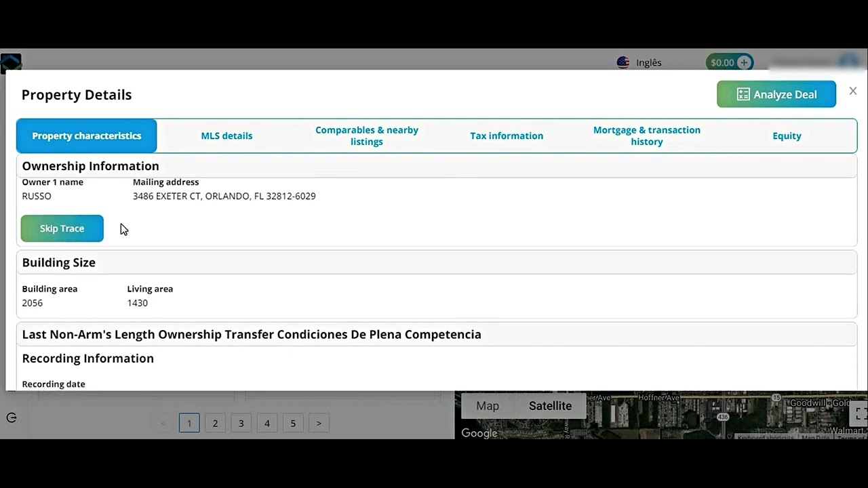Go to results page 4
The image size is (868, 488).
(x=267, y=423)
